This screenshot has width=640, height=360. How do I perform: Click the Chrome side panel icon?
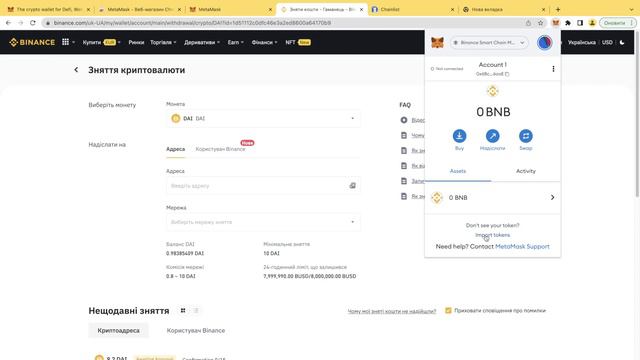point(580,23)
